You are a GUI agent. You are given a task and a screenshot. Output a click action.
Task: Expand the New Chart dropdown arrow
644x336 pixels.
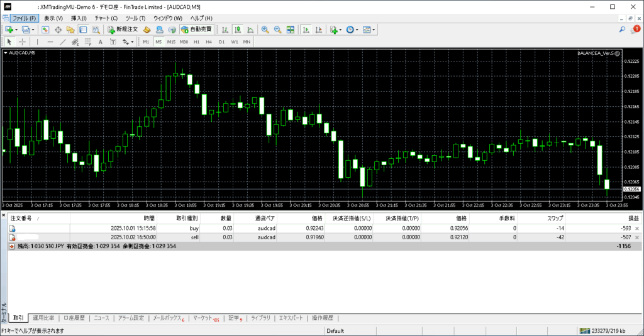[16, 30]
